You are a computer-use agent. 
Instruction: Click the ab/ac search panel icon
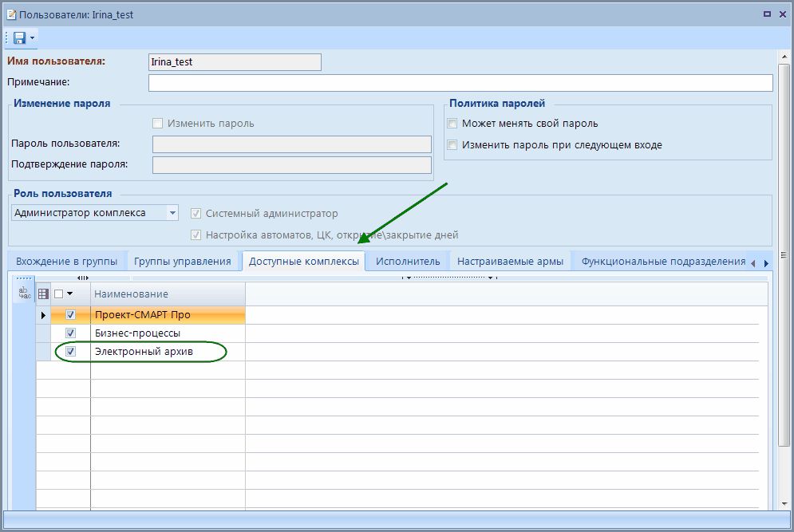[x=23, y=294]
